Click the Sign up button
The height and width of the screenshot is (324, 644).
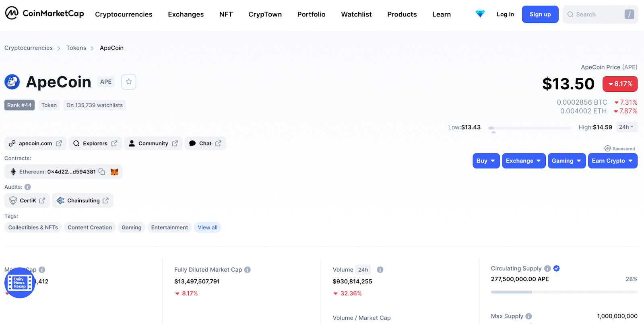[x=540, y=14]
